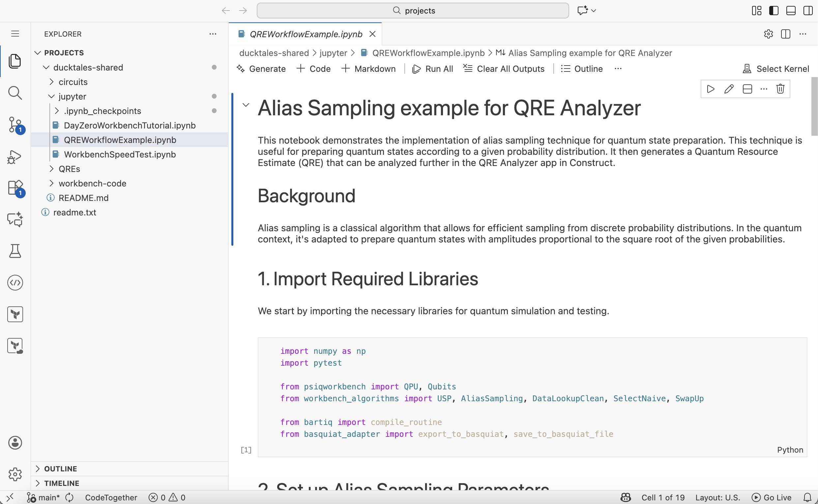Add a new Markdown cell
The width and height of the screenshot is (818, 504).
coord(368,69)
